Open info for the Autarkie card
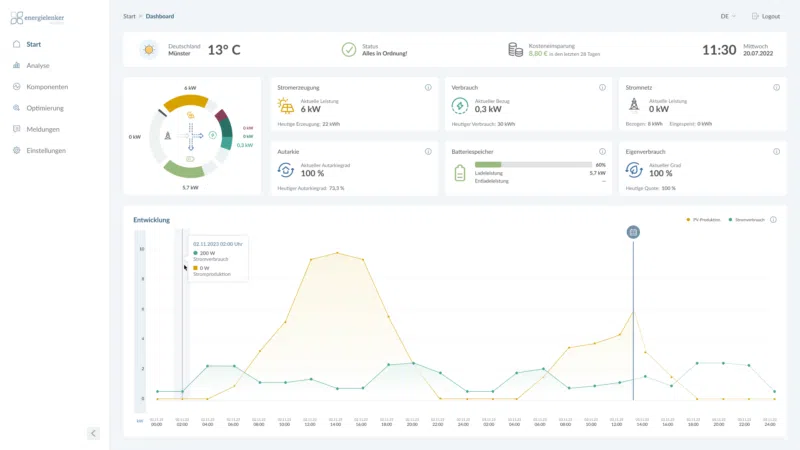This screenshot has width=800, height=450. pos(428,151)
